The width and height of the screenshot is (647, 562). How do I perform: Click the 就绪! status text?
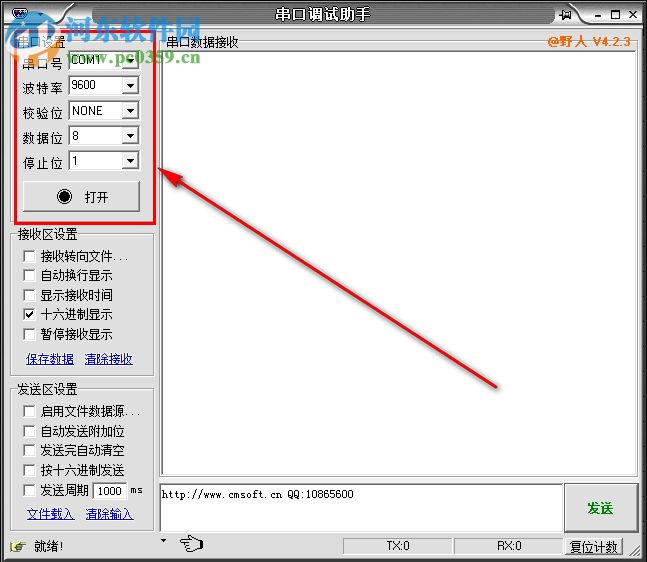tap(49, 546)
